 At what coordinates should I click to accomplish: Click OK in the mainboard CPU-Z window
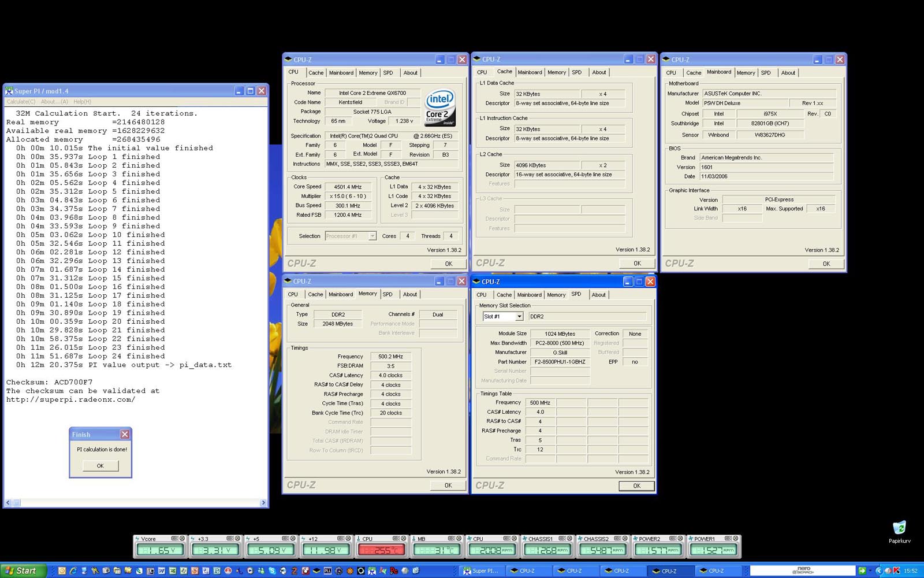tap(826, 264)
